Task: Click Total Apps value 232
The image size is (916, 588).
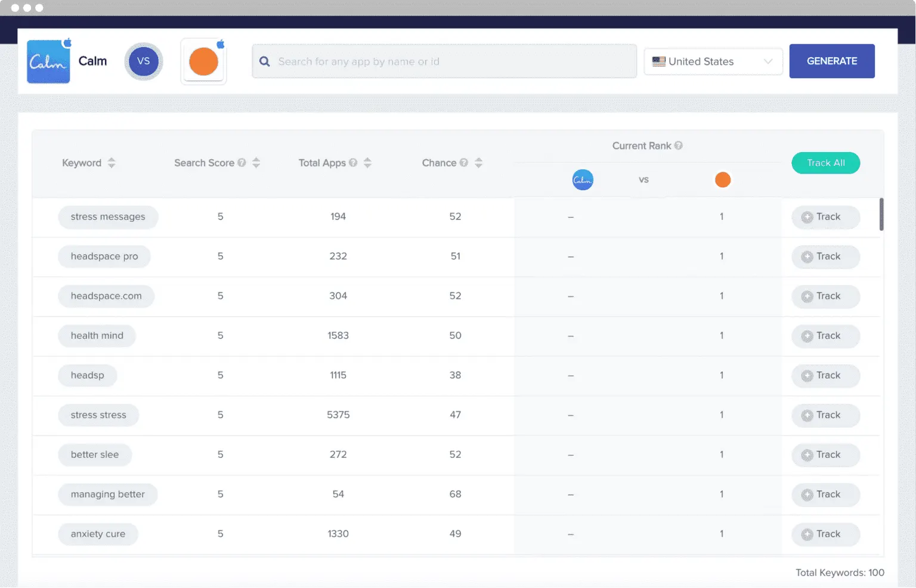Action: pos(338,256)
